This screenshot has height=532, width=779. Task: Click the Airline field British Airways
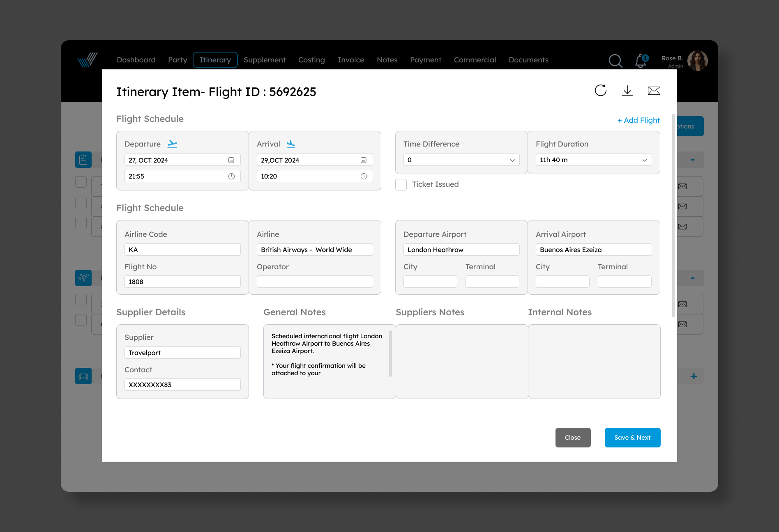tap(315, 250)
